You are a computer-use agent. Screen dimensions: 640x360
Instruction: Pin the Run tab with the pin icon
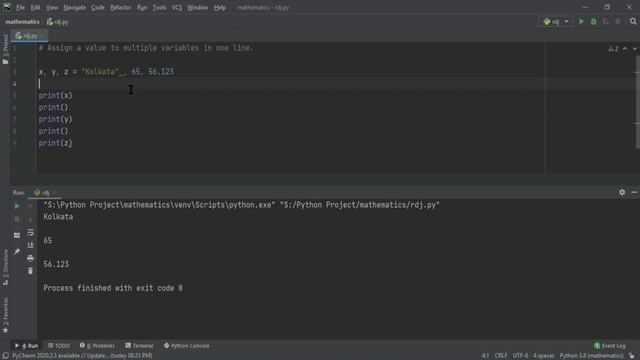pos(17,251)
